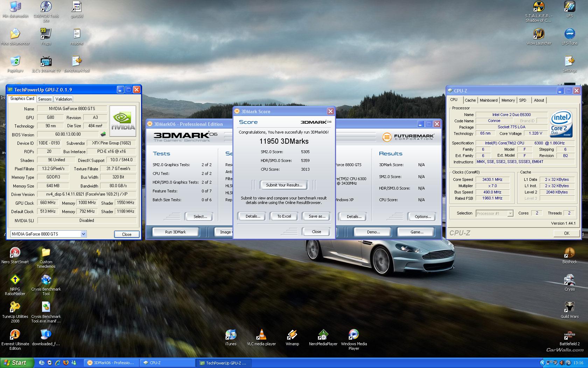This screenshot has height=368, width=588.
Task: Open the Fraps desktop icon
Action: (x=46, y=36)
